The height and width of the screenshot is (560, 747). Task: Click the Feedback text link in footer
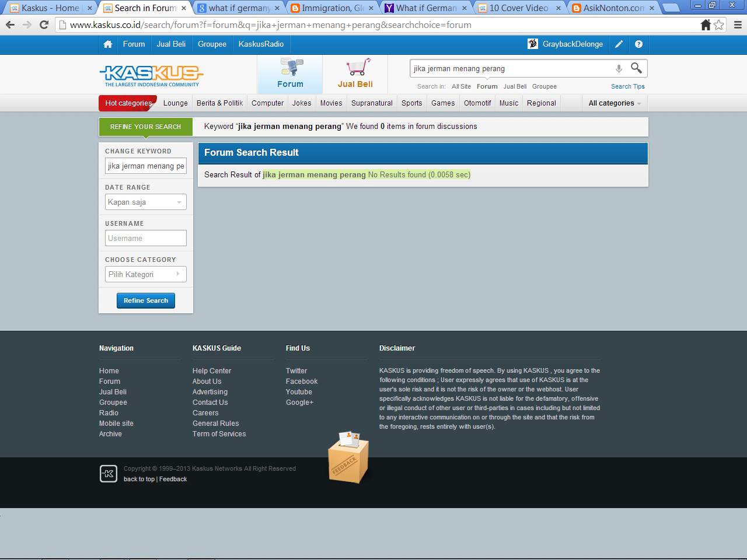coord(173,480)
